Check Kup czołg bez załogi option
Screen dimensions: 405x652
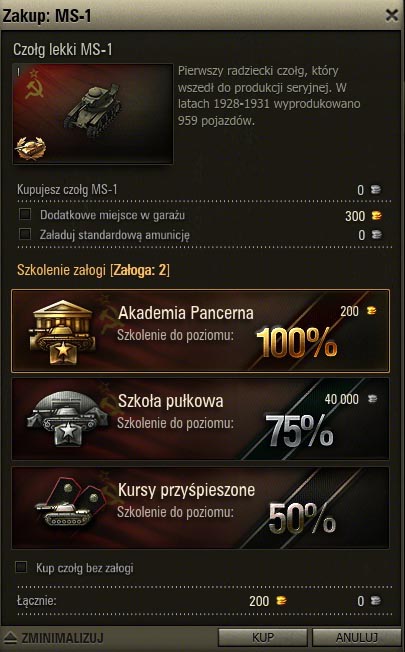pos(21,567)
